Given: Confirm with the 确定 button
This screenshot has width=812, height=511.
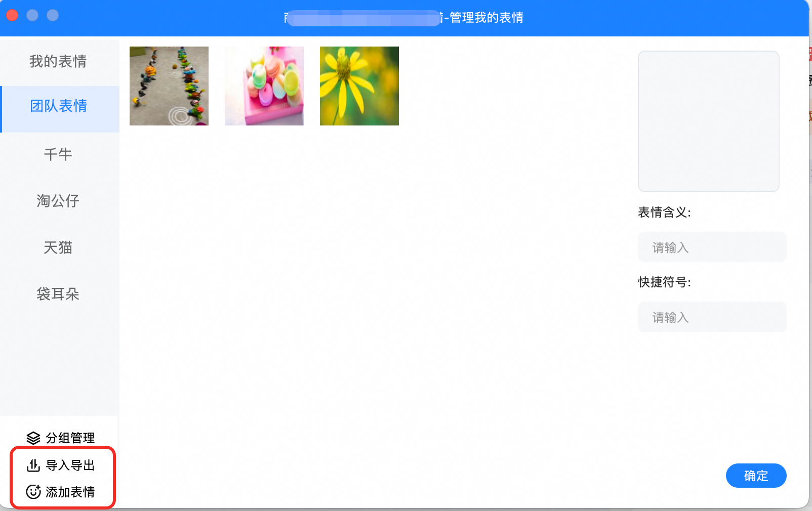Looking at the screenshot, I should [x=756, y=476].
